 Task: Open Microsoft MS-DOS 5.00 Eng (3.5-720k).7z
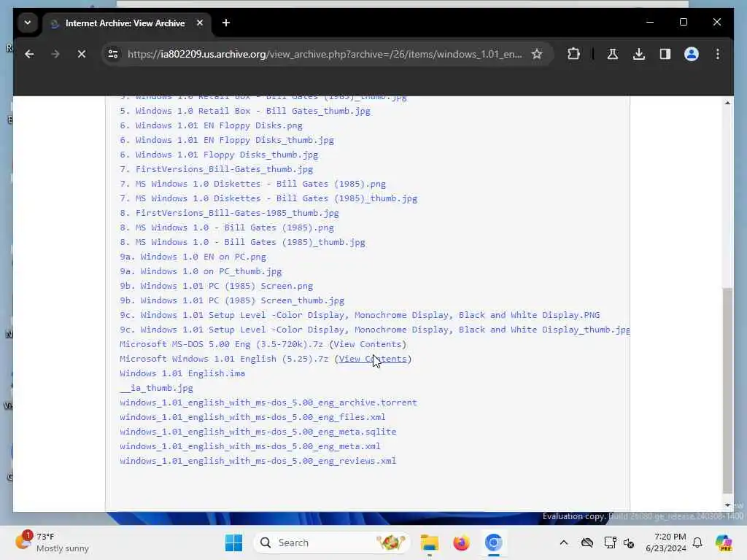221,344
